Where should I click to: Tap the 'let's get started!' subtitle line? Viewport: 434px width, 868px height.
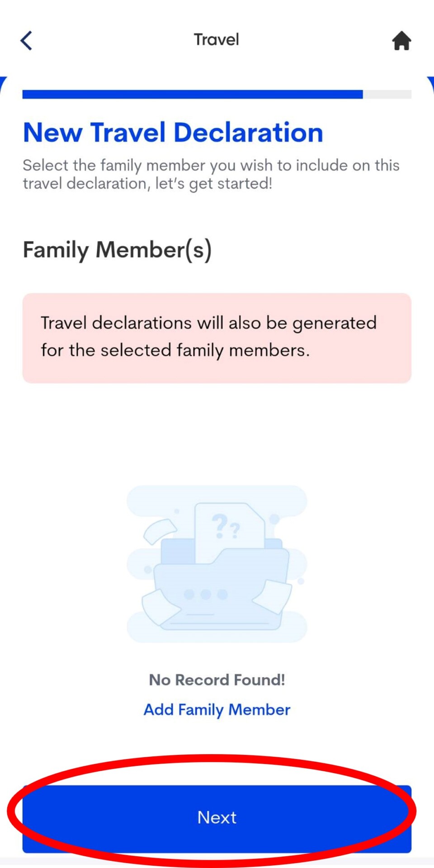148,184
